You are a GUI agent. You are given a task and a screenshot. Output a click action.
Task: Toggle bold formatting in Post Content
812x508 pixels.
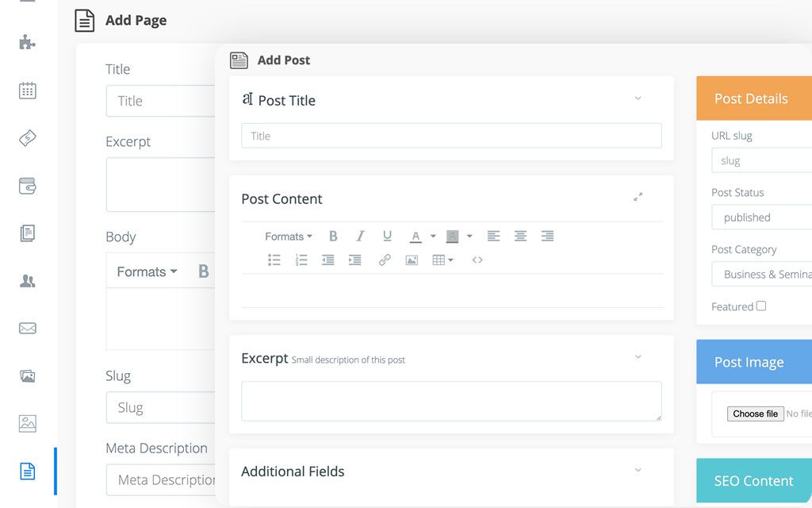pyautogui.click(x=333, y=236)
